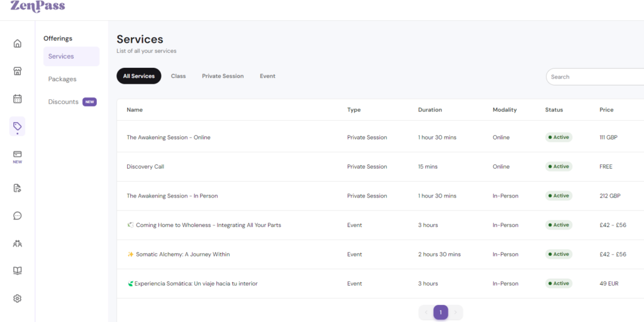Open the storefront icon in sidebar
The height and width of the screenshot is (322, 644).
[17, 71]
